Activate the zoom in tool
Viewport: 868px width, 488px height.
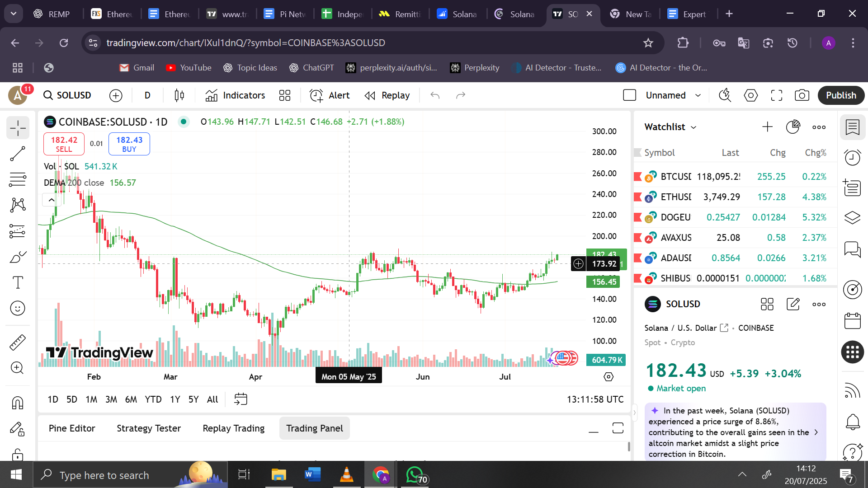18,368
